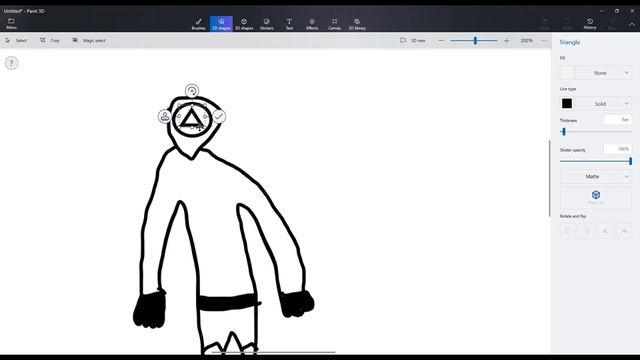The image size is (640, 360).
Task: Open the Effects tab
Action: point(312,24)
